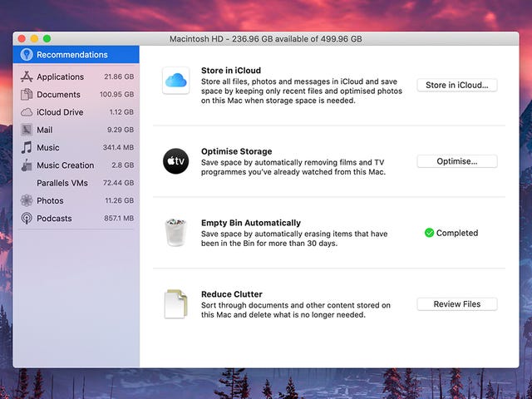Click the Optimise Storage heading
The image size is (532, 399).
[236, 151]
